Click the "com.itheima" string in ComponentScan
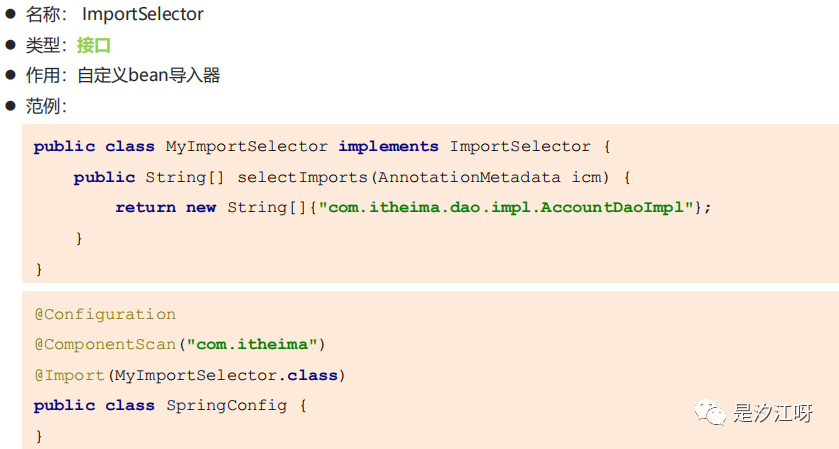839x449 pixels. (252, 344)
